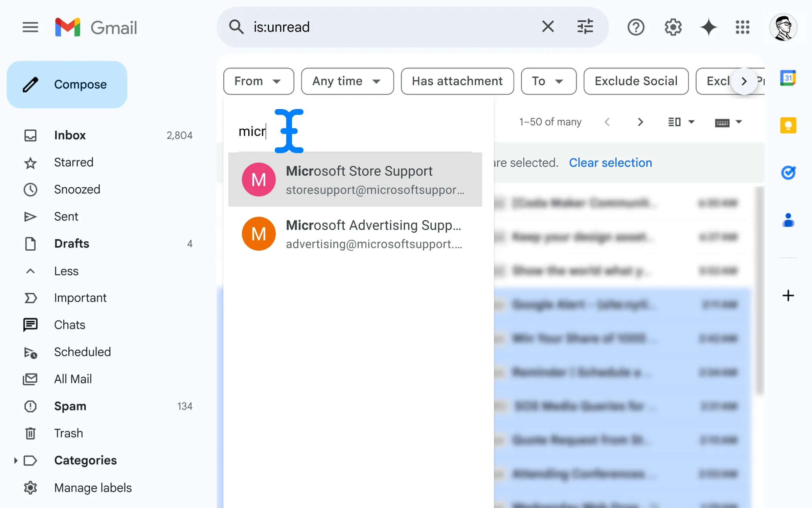
Task: Open Contacts side panel icon
Action: tap(788, 220)
